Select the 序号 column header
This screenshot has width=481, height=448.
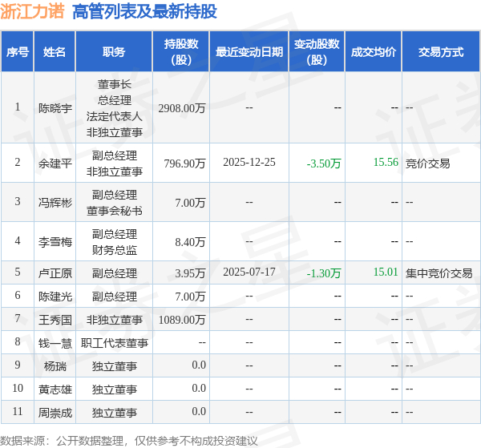click(18, 52)
